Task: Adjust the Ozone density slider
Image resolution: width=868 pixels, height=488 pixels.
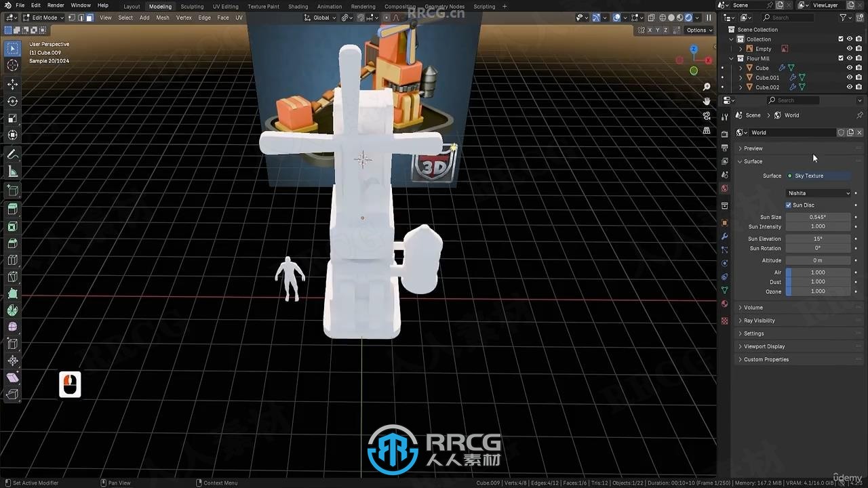Action: tap(818, 291)
